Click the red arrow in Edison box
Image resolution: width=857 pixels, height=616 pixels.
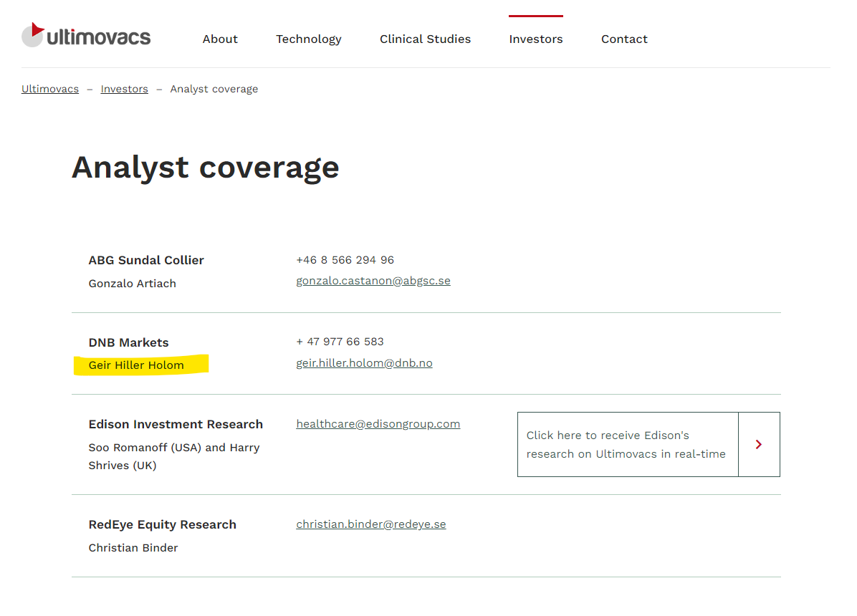pos(759,444)
